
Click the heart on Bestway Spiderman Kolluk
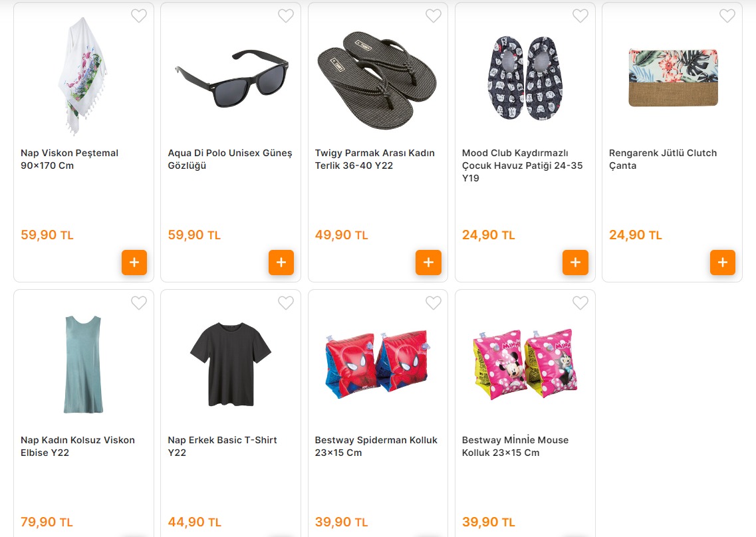pos(433,302)
